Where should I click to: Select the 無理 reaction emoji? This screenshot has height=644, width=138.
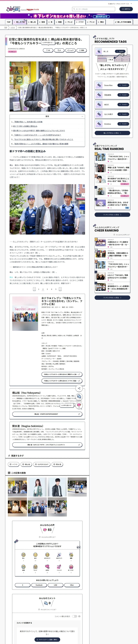(x=24, y=567)
